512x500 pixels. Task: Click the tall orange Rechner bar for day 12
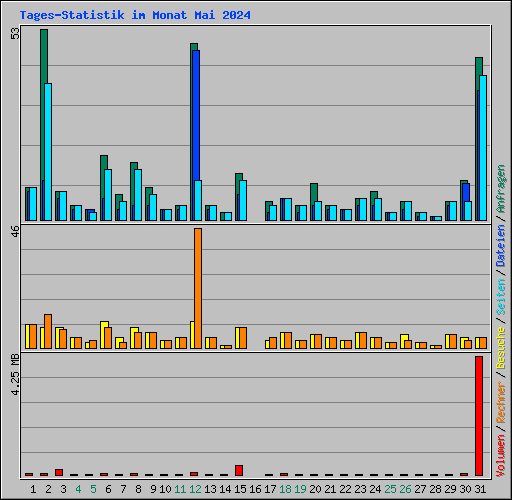tap(198, 289)
